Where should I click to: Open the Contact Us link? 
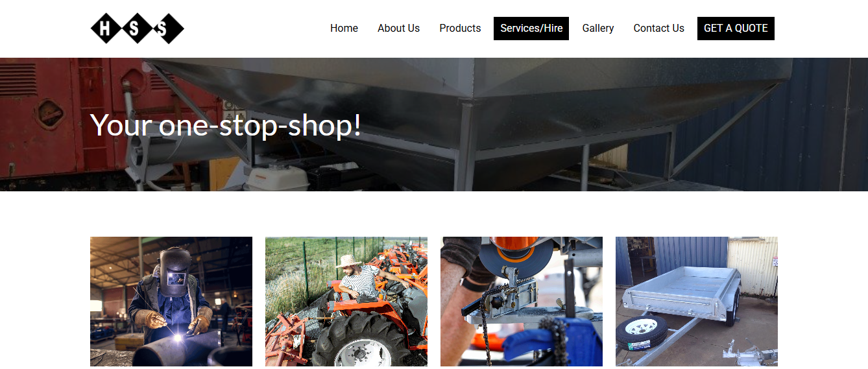(658, 29)
